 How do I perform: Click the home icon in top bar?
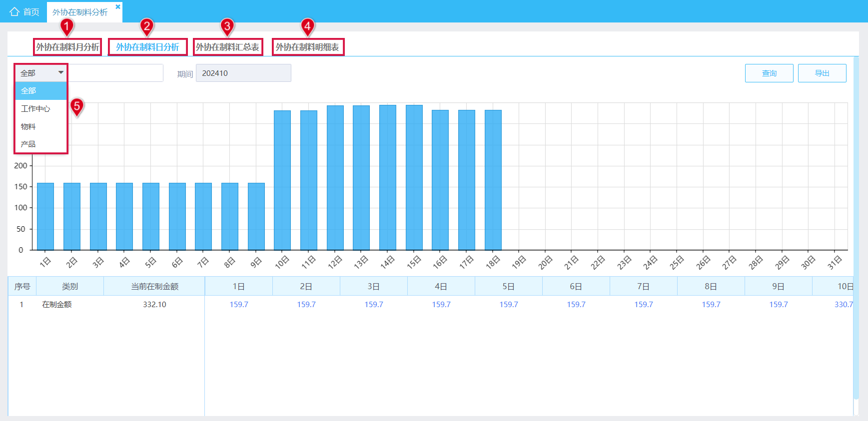(x=14, y=11)
